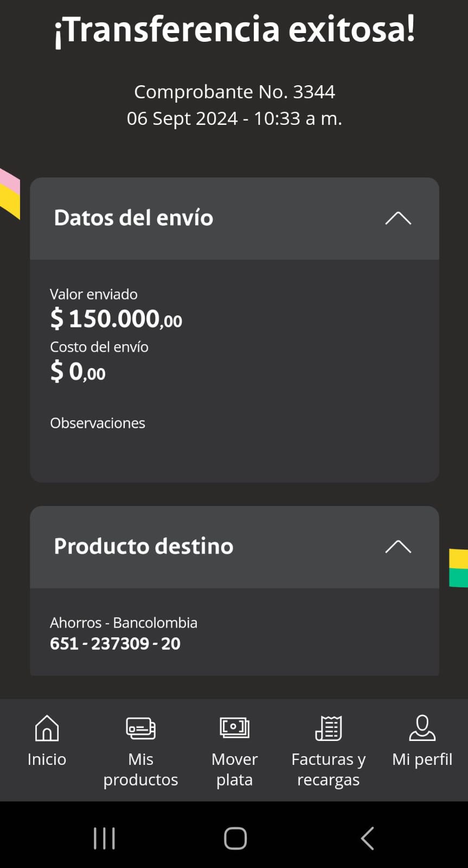This screenshot has width=468, height=868.
Task: Collapse Producto destino chevron
Action: click(398, 547)
